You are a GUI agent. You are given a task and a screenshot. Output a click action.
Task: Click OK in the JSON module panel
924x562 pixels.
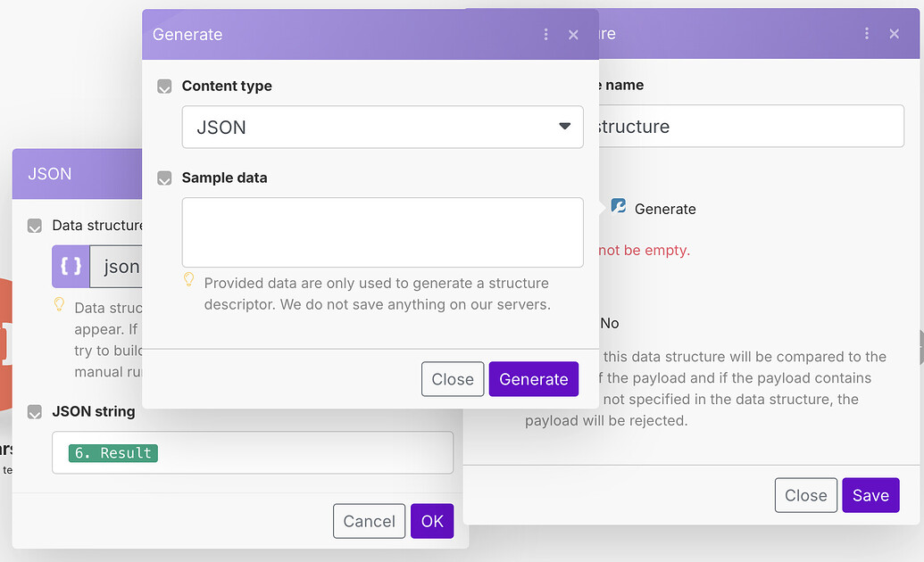pos(432,521)
